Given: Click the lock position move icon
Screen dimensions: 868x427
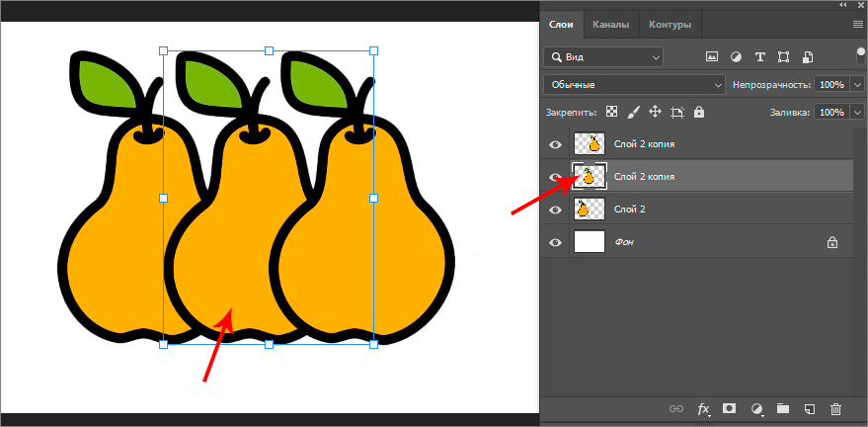Looking at the screenshot, I should click(x=655, y=113).
